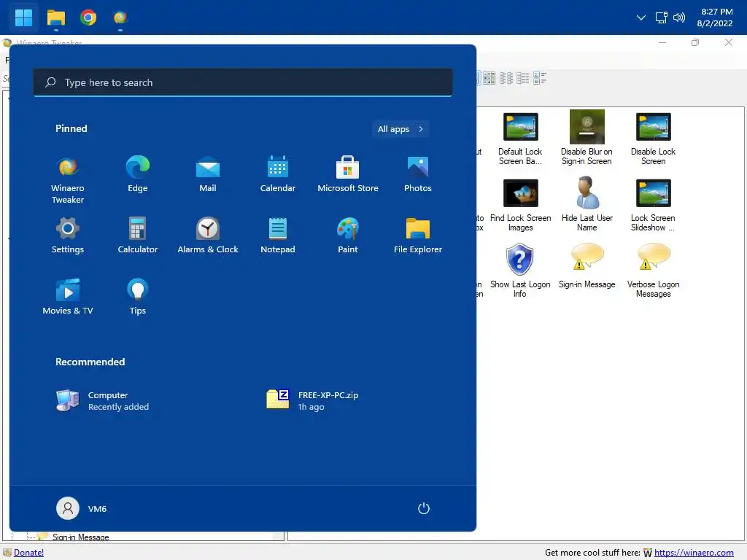Open Winaero Tweaker from pinned apps
The width and height of the screenshot is (747, 560).
point(68,179)
